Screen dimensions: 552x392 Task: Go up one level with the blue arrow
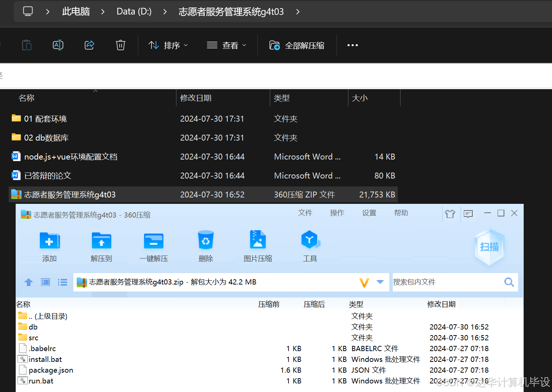pos(28,282)
